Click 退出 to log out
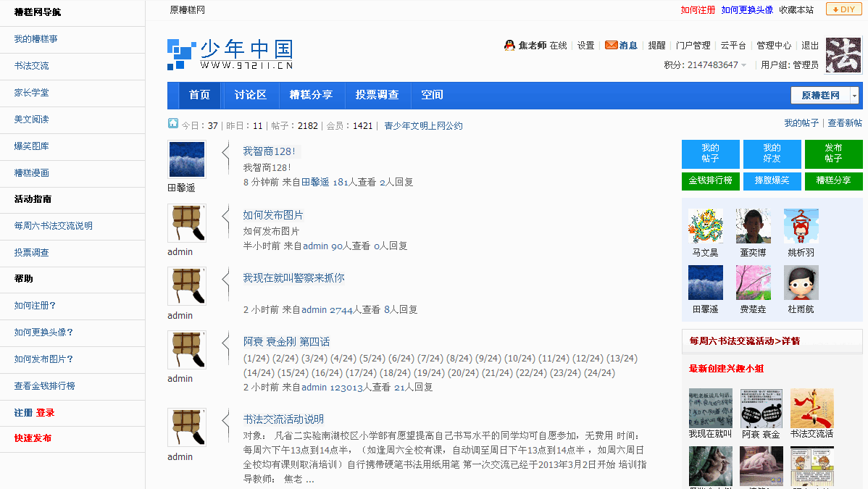868x489 pixels. click(x=810, y=46)
